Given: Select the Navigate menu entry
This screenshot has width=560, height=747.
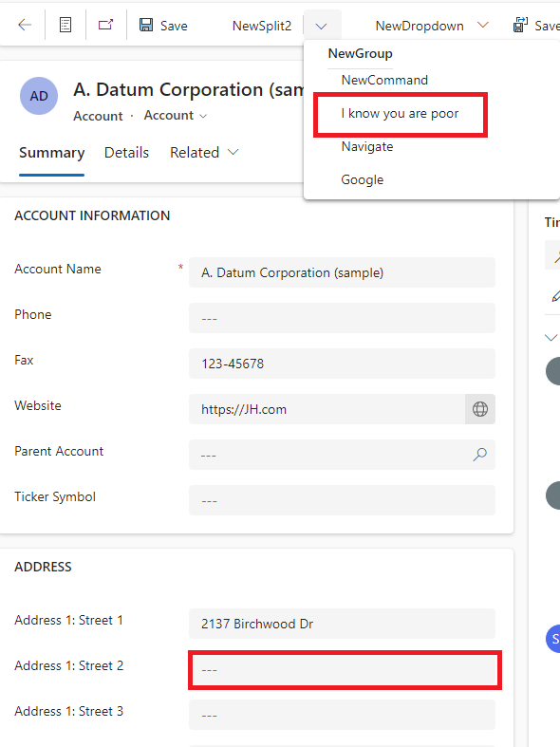Looking at the screenshot, I should (367, 147).
